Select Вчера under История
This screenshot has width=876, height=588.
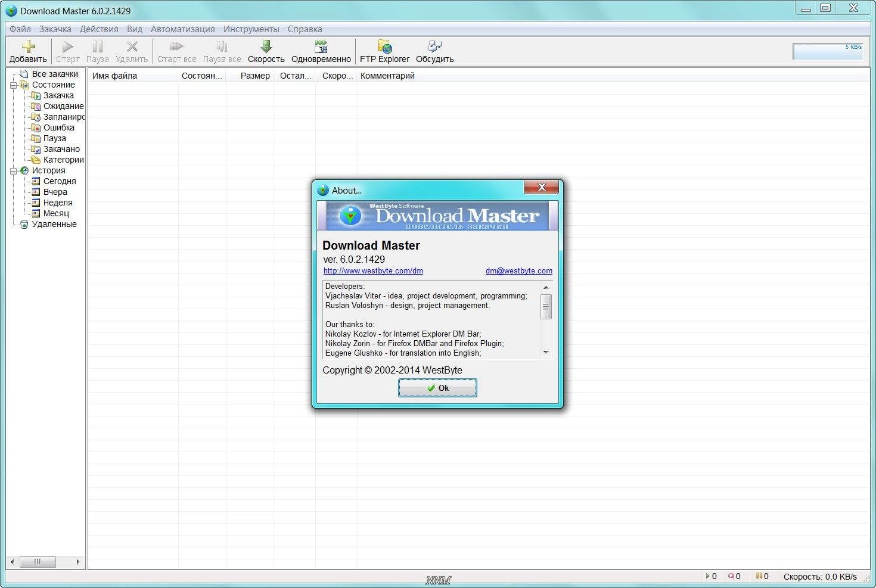tap(55, 192)
